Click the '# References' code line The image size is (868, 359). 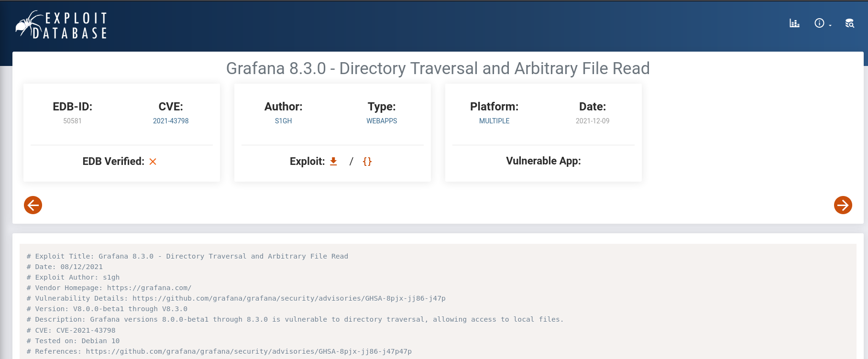click(219, 351)
